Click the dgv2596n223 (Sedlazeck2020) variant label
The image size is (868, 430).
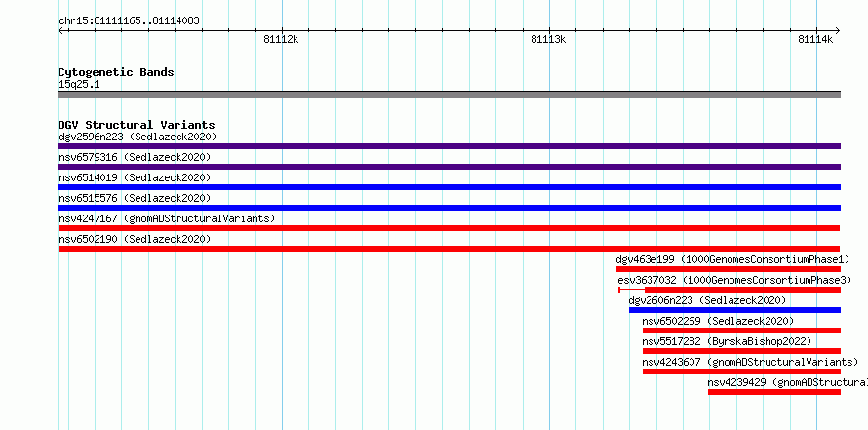click(138, 137)
